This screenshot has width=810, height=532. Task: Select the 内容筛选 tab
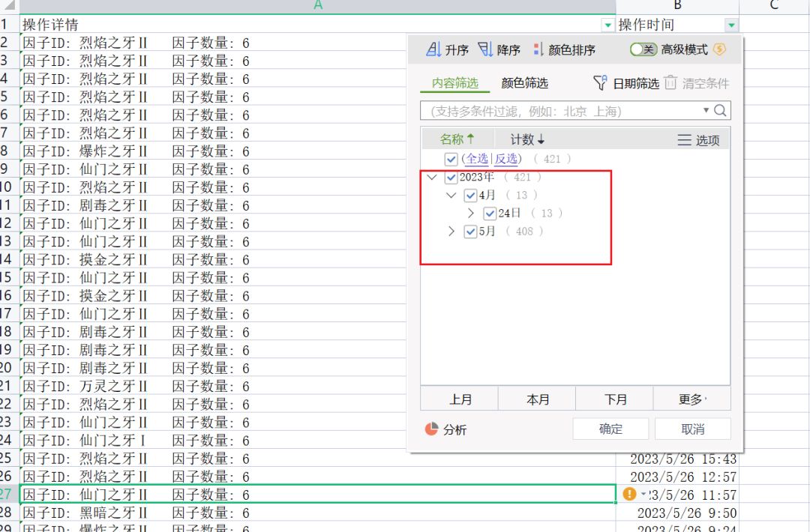point(455,83)
